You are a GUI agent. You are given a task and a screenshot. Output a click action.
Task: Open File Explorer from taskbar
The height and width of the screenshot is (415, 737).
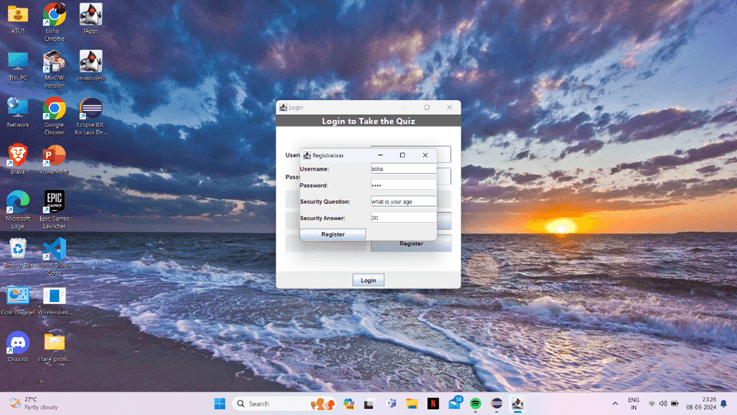pyautogui.click(x=411, y=404)
